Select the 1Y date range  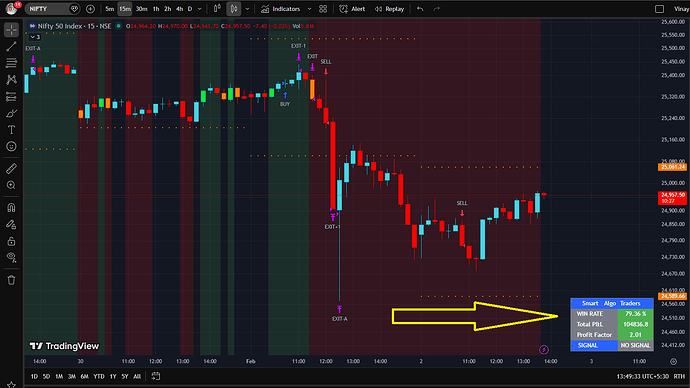click(x=113, y=377)
